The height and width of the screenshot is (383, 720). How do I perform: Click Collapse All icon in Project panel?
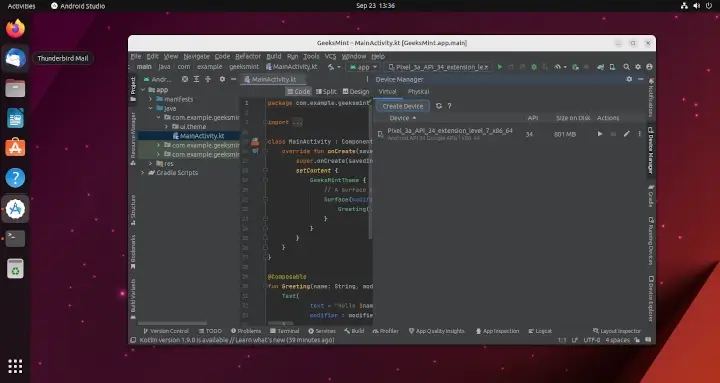pyautogui.click(x=208, y=79)
